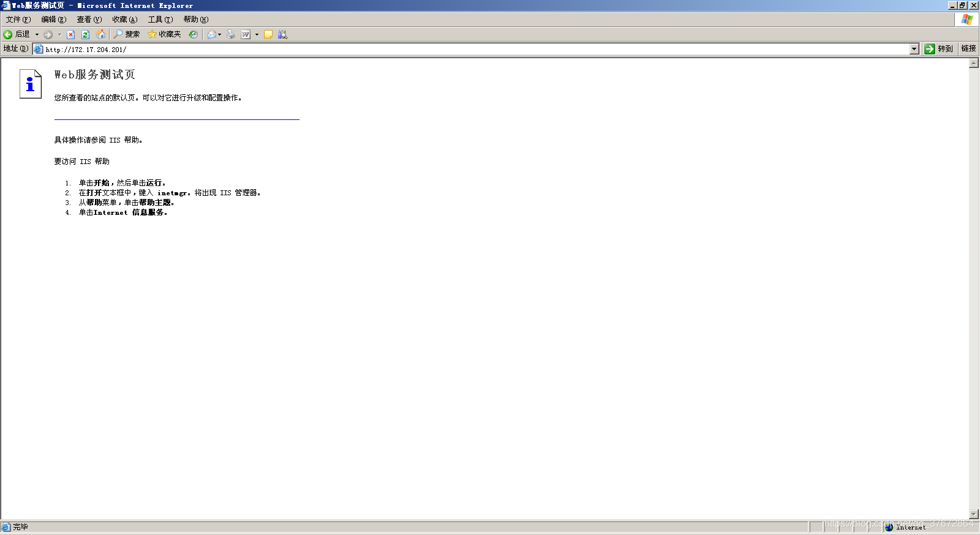The image size is (980, 535).
Task: Click the Internet Explorer icon in title bar
Action: pos(6,6)
